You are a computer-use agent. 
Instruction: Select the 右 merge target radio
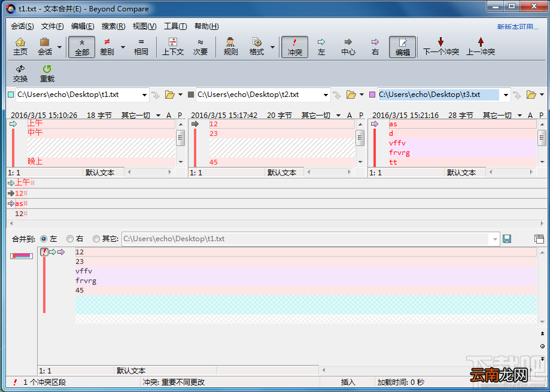70,239
